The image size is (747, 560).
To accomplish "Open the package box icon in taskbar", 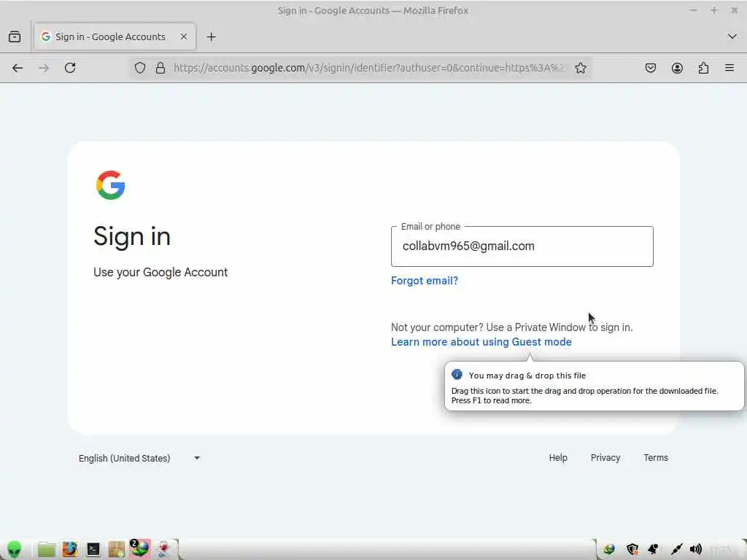I will coord(116,550).
